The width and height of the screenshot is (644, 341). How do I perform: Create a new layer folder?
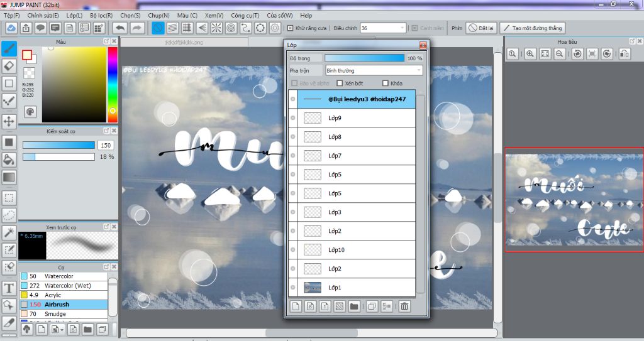point(354,306)
